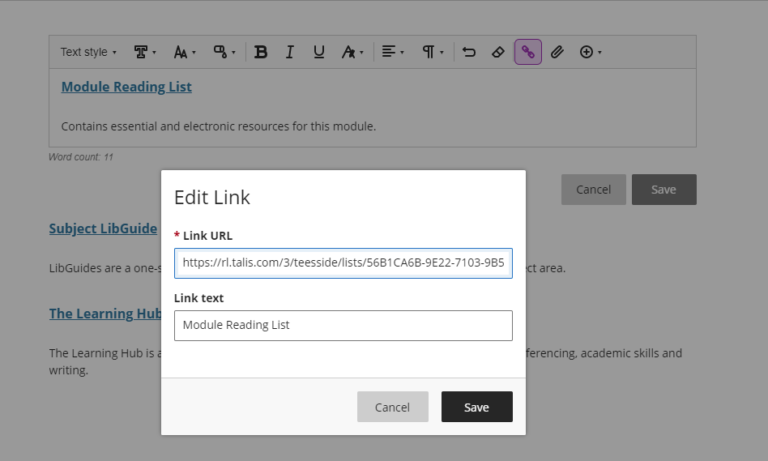Toggle italic formatting
The height and width of the screenshot is (461, 768).
289,52
